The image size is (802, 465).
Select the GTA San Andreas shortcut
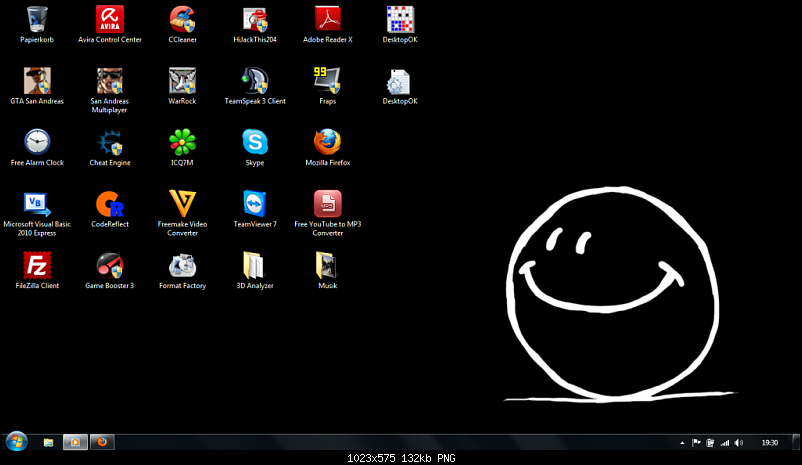(37, 81)
